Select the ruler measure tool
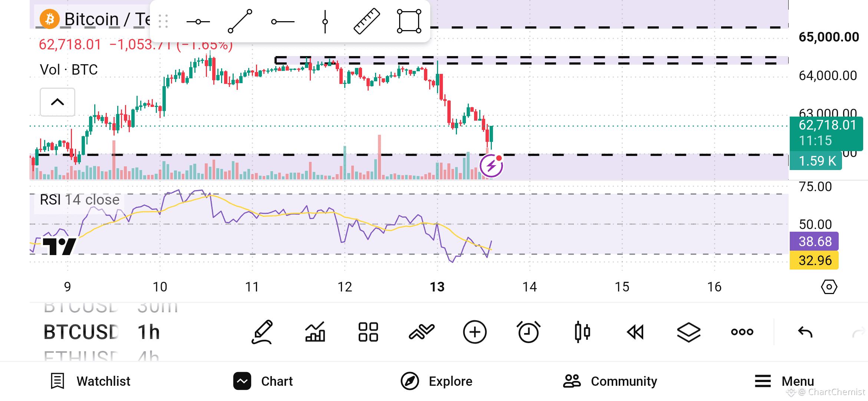 tap(366, 22)
